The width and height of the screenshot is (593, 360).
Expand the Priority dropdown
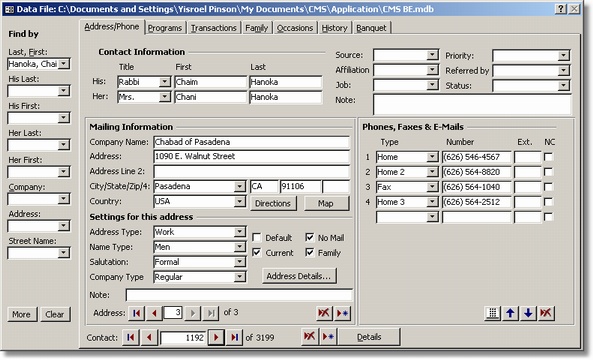tap(564, 56)
